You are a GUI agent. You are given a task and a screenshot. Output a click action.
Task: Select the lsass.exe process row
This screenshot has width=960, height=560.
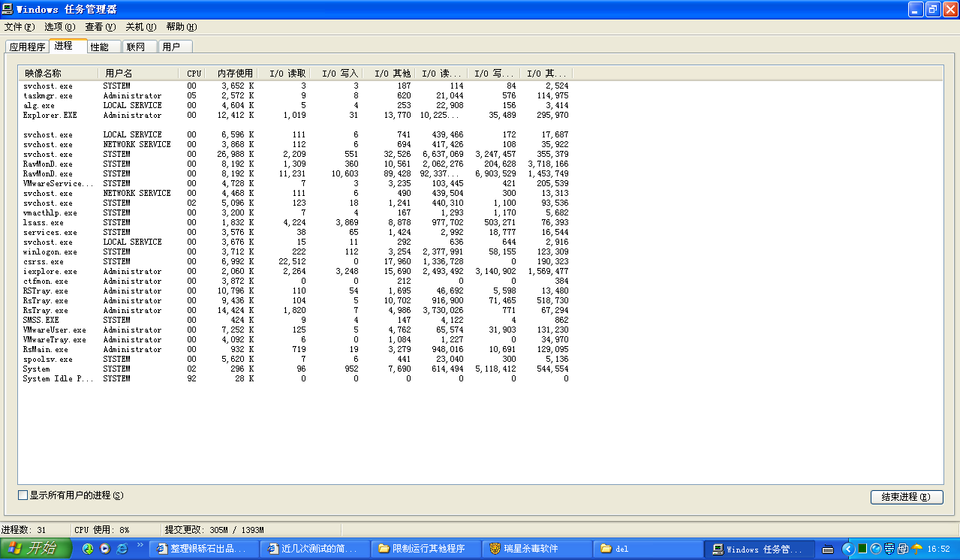(296, 223)
